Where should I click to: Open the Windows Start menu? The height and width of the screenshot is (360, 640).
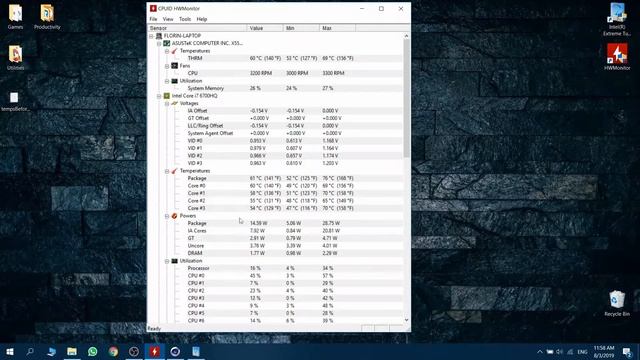point(10,351)
